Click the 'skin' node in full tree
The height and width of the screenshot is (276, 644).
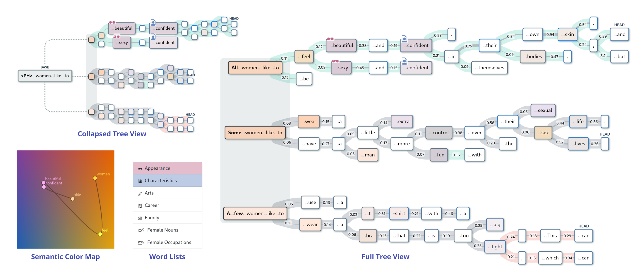[568, 34]
